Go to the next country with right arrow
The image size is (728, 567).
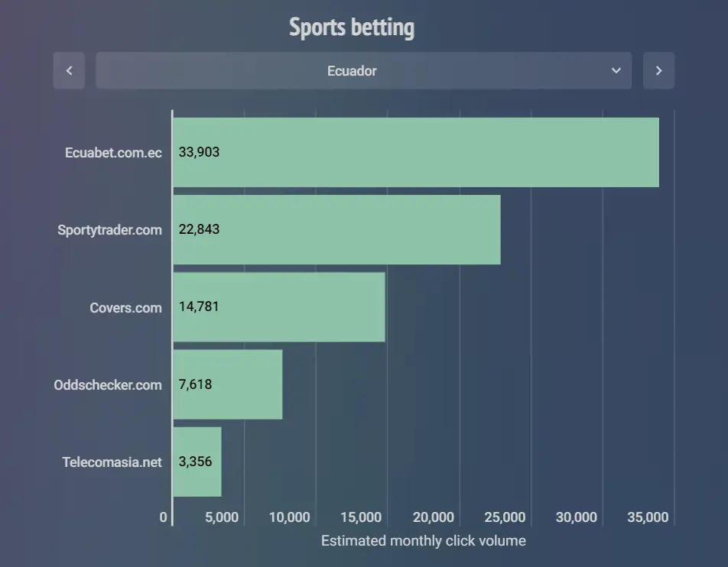(658, 70)
